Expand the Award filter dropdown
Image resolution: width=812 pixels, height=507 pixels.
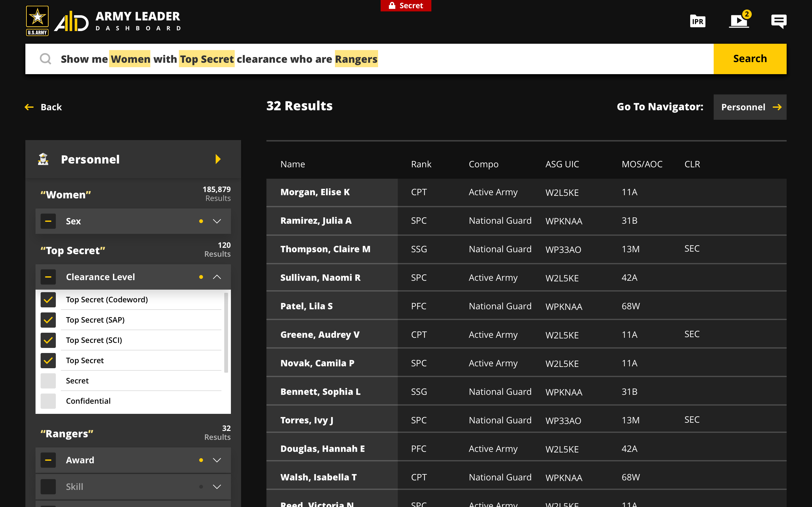(x=217, y=460)
